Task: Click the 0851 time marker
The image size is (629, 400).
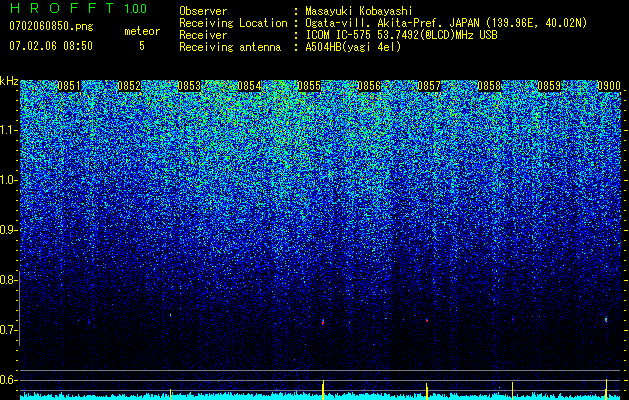Action: [69, 86]
